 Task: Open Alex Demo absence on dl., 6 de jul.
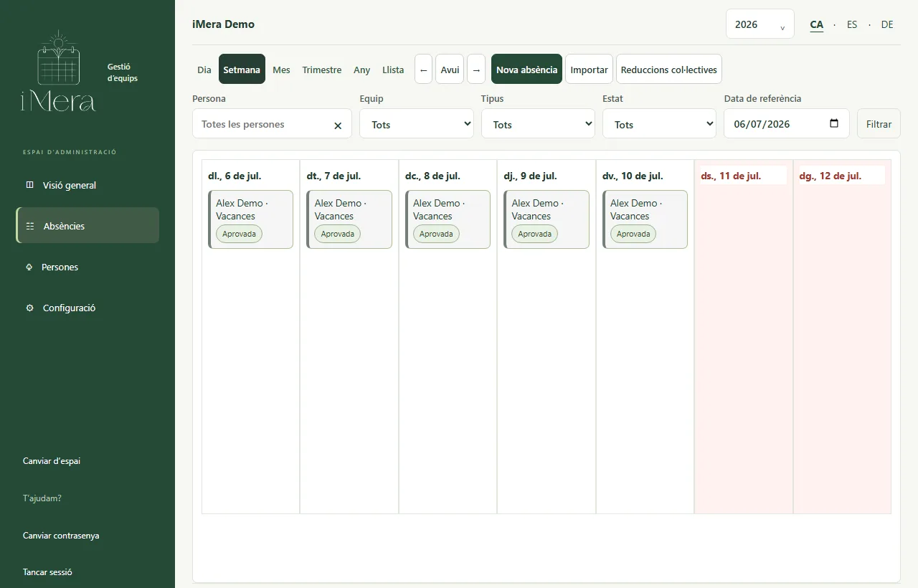[250, 219]
